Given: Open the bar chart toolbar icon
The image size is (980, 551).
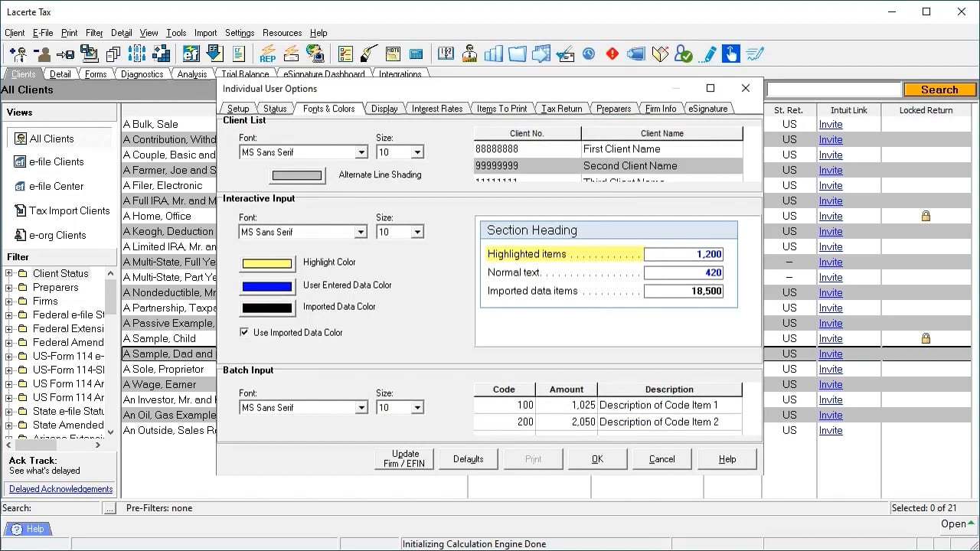Looking at the screenshot, I should tap(494, 54).
